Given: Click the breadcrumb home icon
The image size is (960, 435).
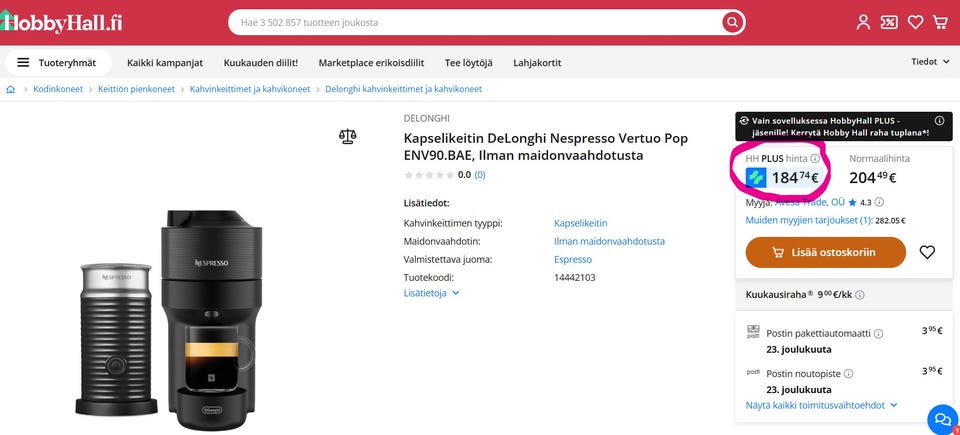Looking at the screenshot, I should pyautogui.click(x=10, y=89).
